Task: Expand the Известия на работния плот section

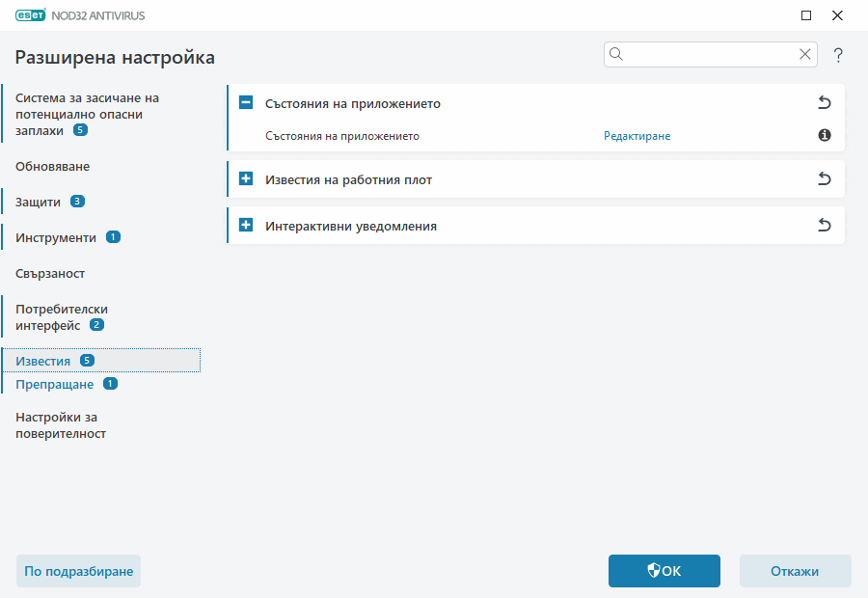Action: pyautogui.click(x=248, y=178)
